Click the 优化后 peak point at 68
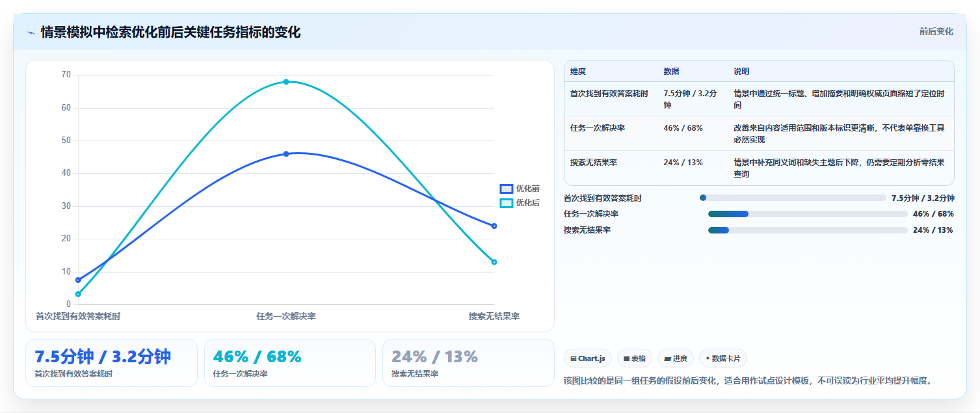The image size is (980, 413). [286, 81]
